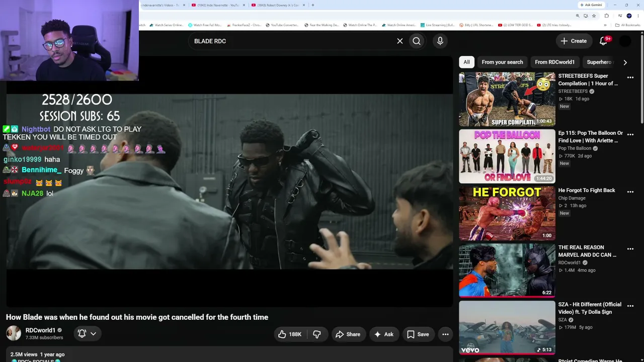Save video to a playlist

[418, 334]
